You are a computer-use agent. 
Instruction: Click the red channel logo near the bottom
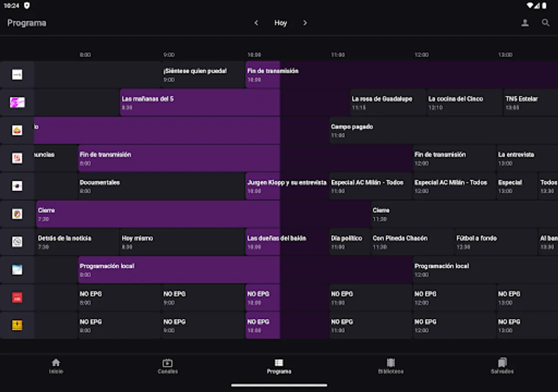pos(17,297)
